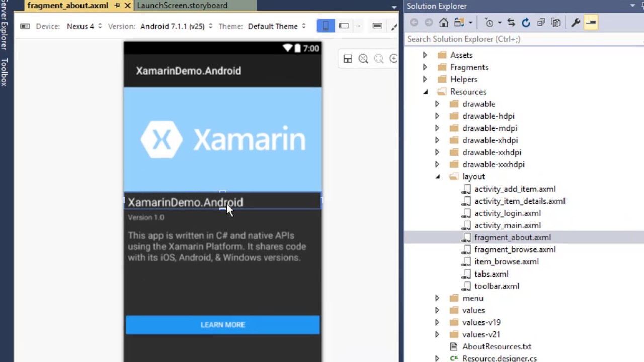Open the Server Explorer side tab

(4, 25)
